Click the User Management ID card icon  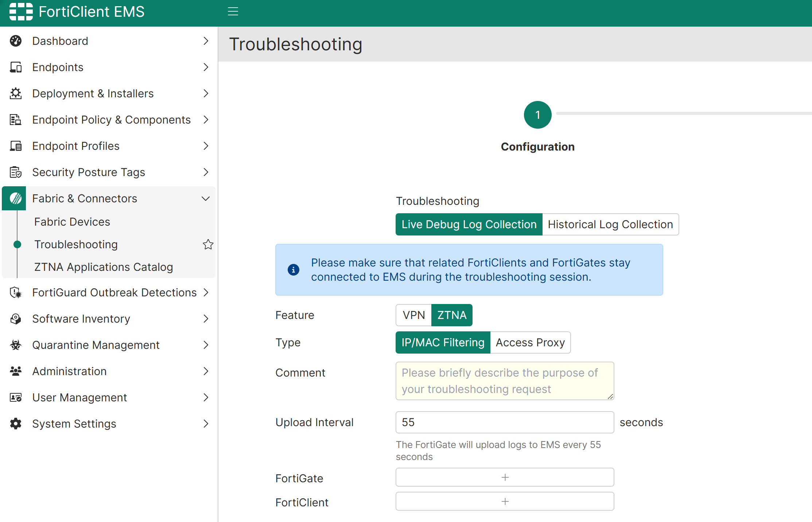point(16,397)
